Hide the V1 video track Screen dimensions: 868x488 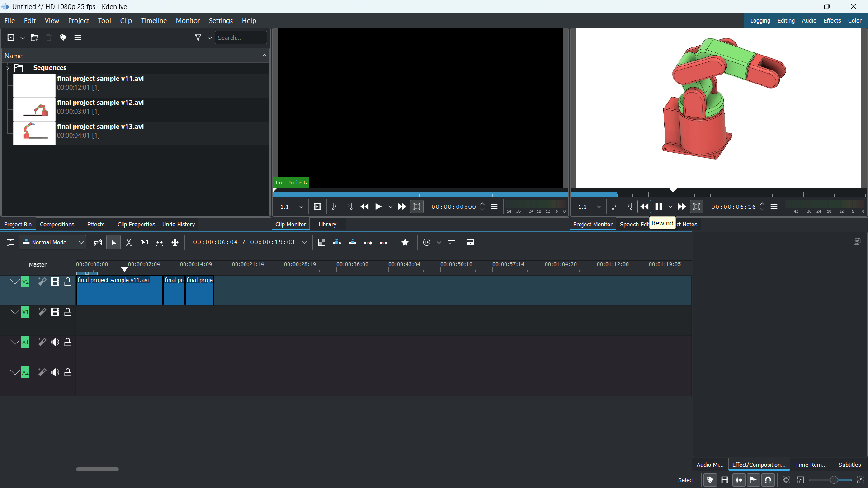pyautogui.click(x=55, y=312)
